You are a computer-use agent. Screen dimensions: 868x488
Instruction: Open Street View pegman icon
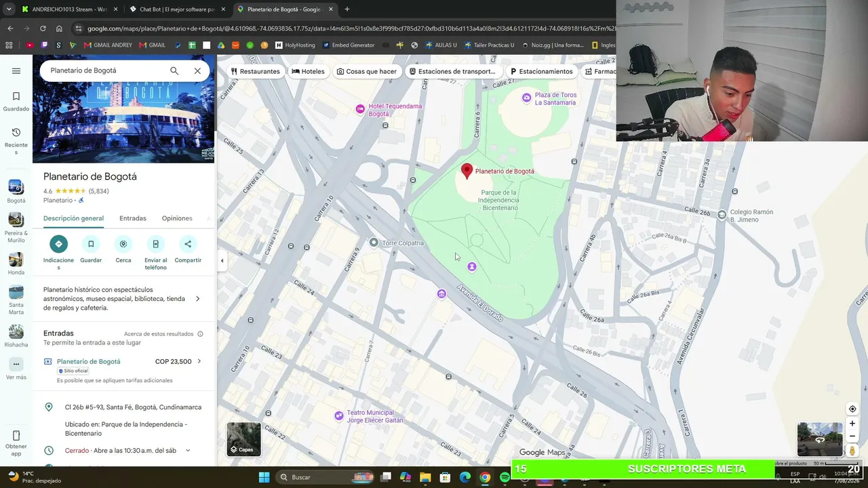(852, 451)
